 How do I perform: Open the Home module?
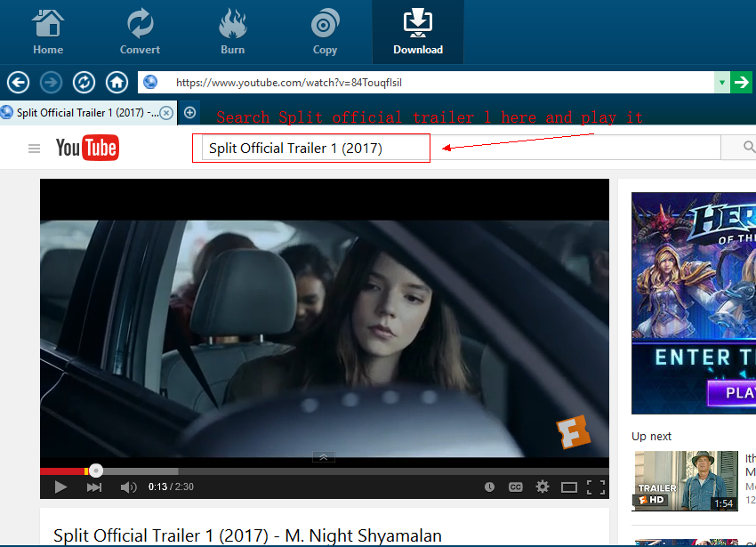(x=48, y=32)
